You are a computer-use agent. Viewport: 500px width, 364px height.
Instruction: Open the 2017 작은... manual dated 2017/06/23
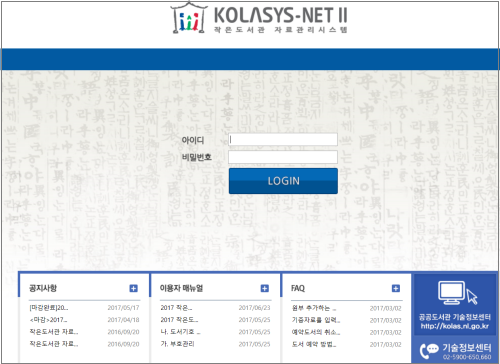click(x=176, y=308)
